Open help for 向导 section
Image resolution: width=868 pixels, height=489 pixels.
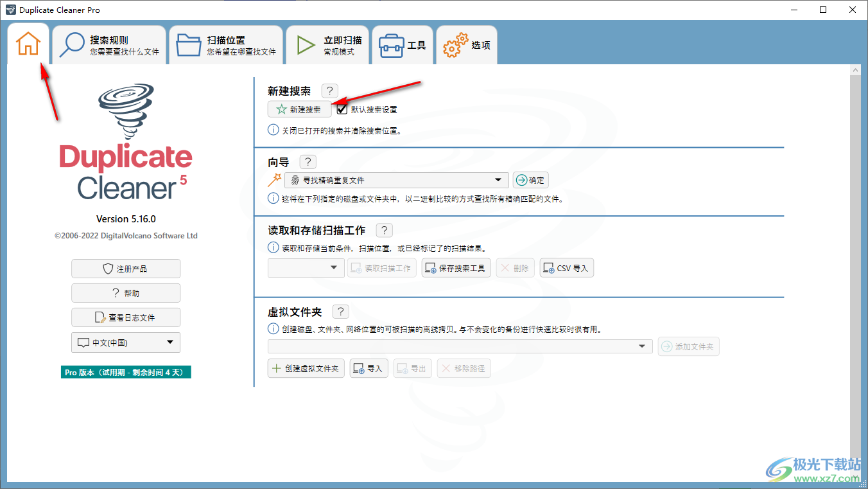point(308,161)
